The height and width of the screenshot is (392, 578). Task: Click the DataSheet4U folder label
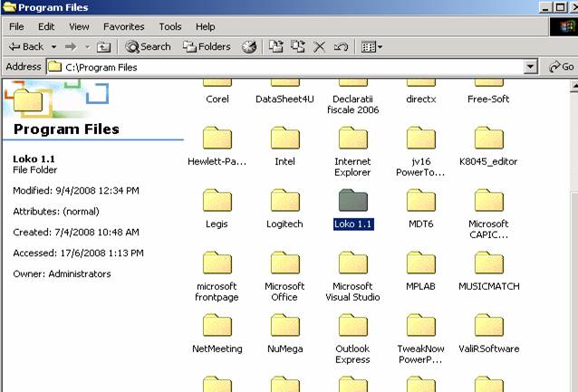click(284, 99)
